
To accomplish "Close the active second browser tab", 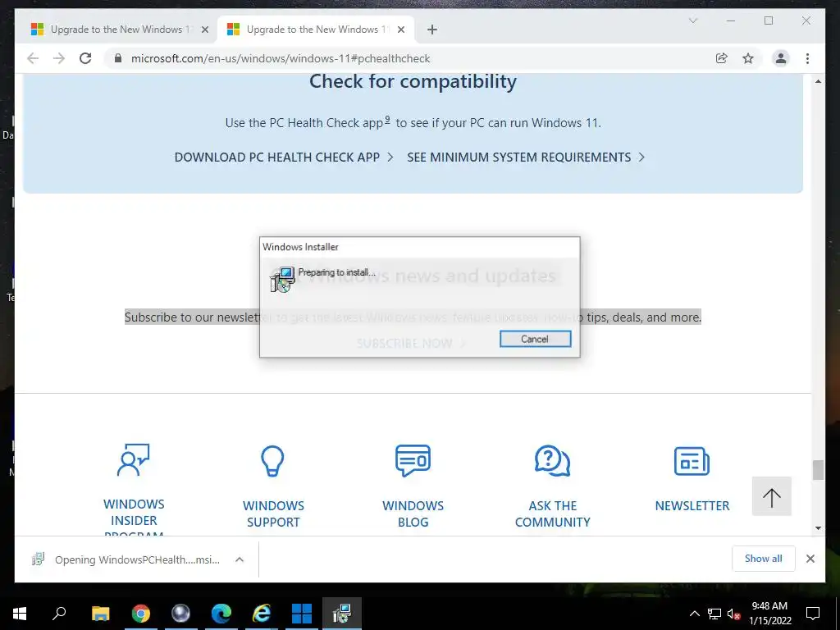I will [x=400, y=30].
